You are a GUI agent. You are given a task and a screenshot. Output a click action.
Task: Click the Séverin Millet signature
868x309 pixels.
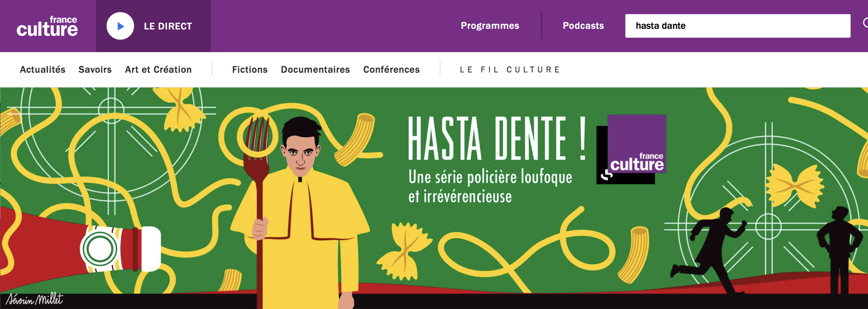[x=35, y=299]
